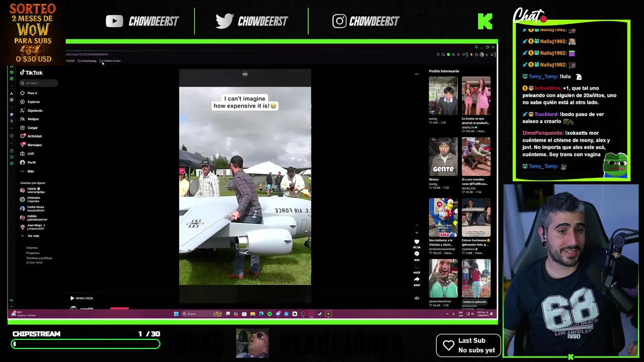Viewport: 644px width, 362px height.
Task: Open ChowdeerST YouTube banner link
Action: pos(142,21)
